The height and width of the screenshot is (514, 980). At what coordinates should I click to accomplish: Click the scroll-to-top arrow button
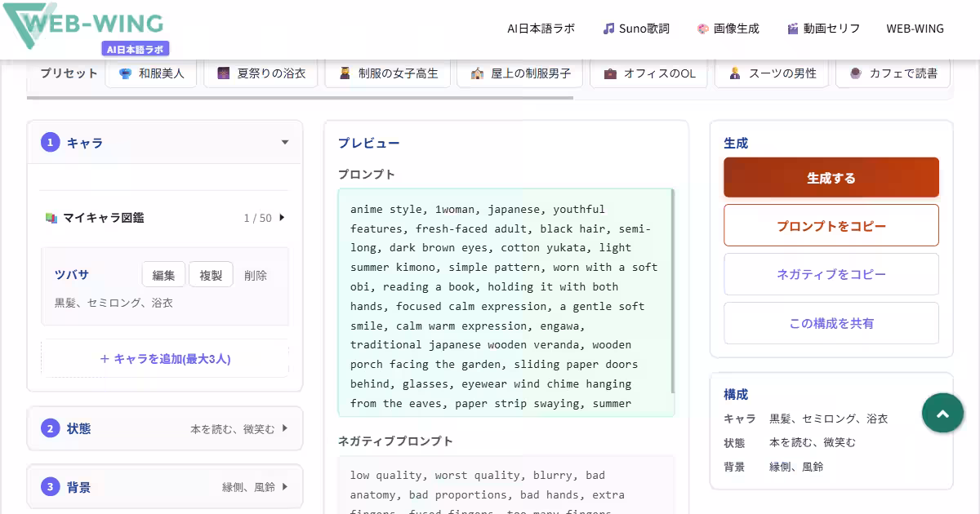(x=942, y=414)
